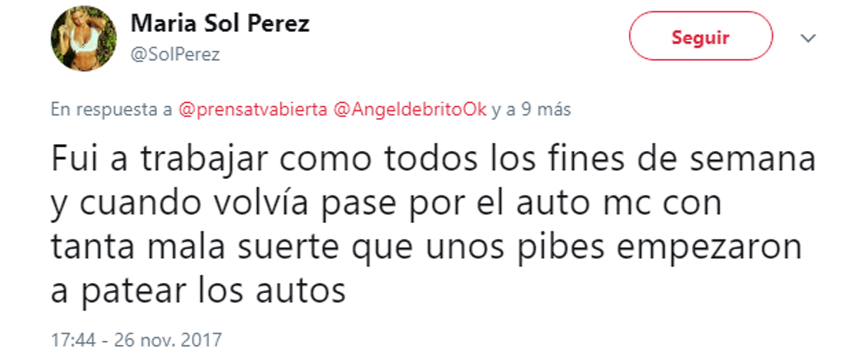Click the word "empezaron" in the tweet
This screenshot has height=363, width=868.
(709, 248)
